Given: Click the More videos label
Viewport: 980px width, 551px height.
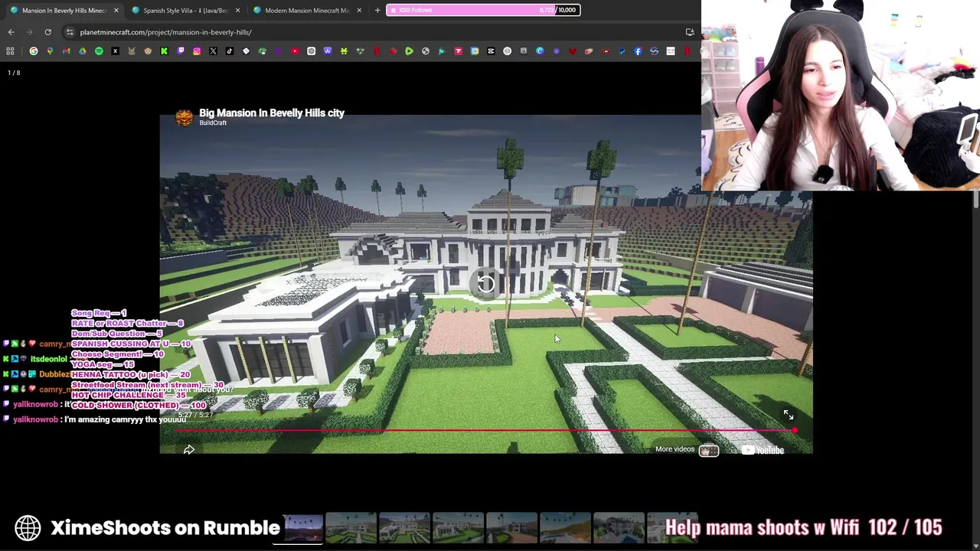Looking at the screenshot, I should click(675, 449).
